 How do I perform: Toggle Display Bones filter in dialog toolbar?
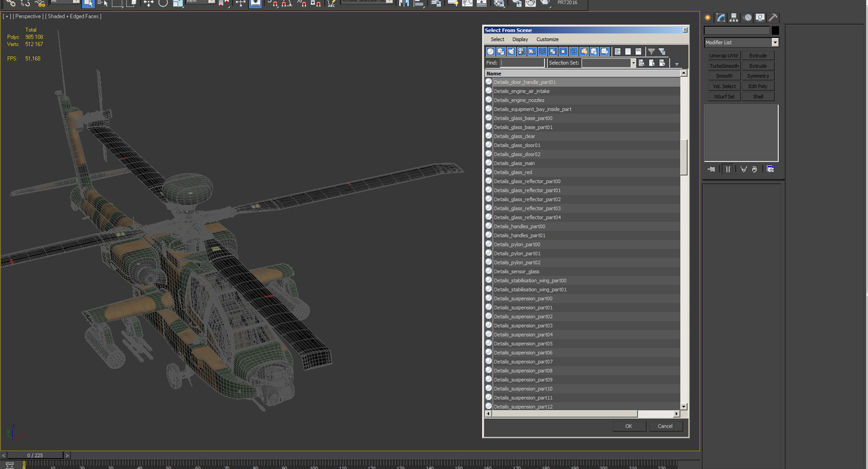(x=574, y=52)
